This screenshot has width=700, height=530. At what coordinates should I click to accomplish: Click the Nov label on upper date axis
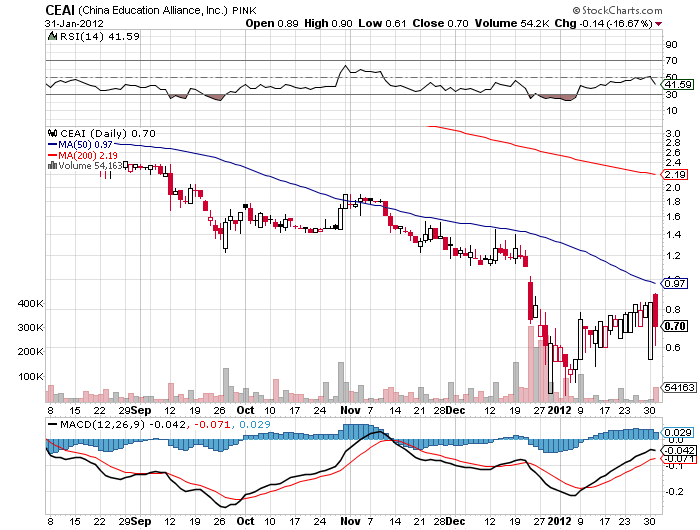[x=350, y=410]
